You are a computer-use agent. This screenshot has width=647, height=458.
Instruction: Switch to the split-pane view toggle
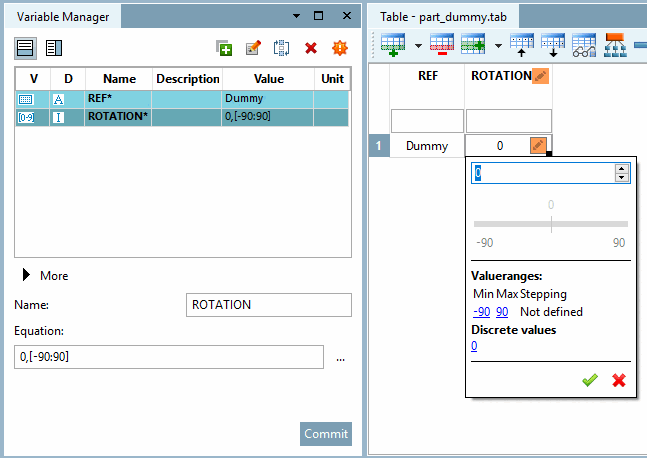[54, 47]
